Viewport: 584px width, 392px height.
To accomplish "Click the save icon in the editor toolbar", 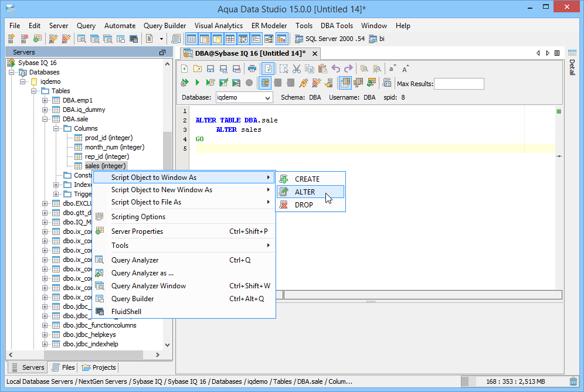I will coord(210,69).
